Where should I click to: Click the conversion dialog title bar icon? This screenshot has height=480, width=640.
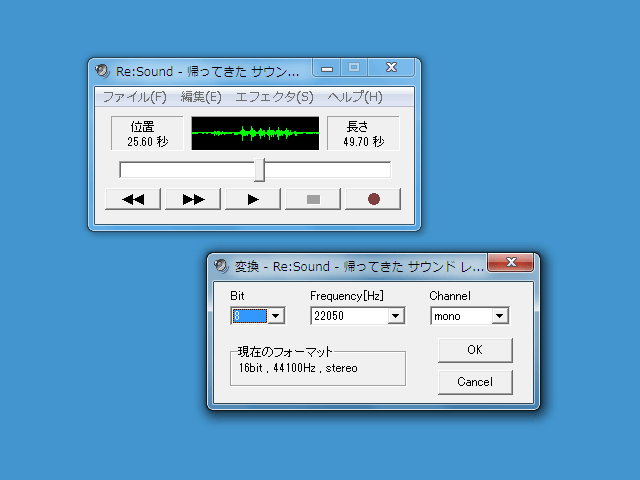(221, 266)
